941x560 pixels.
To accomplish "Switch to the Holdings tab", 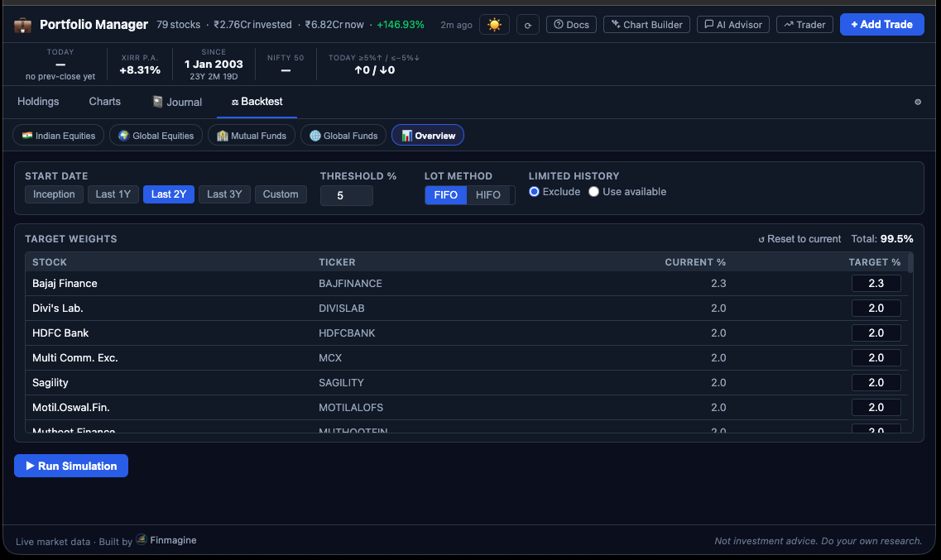I will click(38, 101).
